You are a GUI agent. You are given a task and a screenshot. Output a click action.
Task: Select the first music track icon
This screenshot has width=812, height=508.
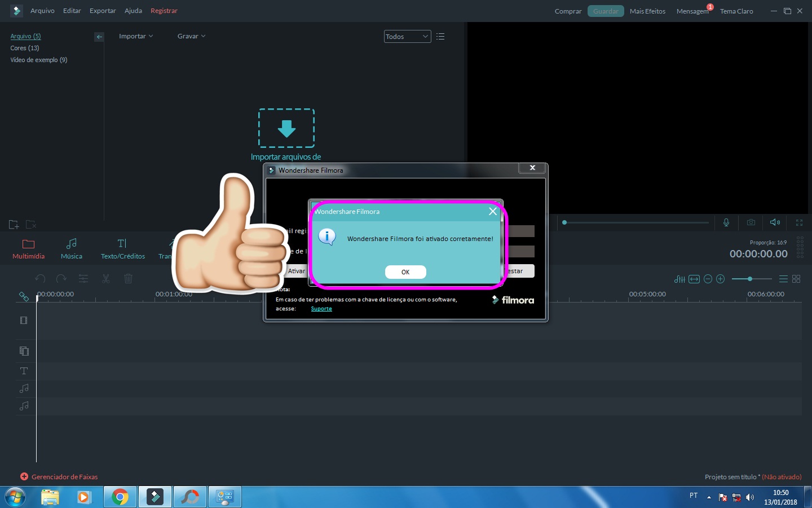click(24, 388)
